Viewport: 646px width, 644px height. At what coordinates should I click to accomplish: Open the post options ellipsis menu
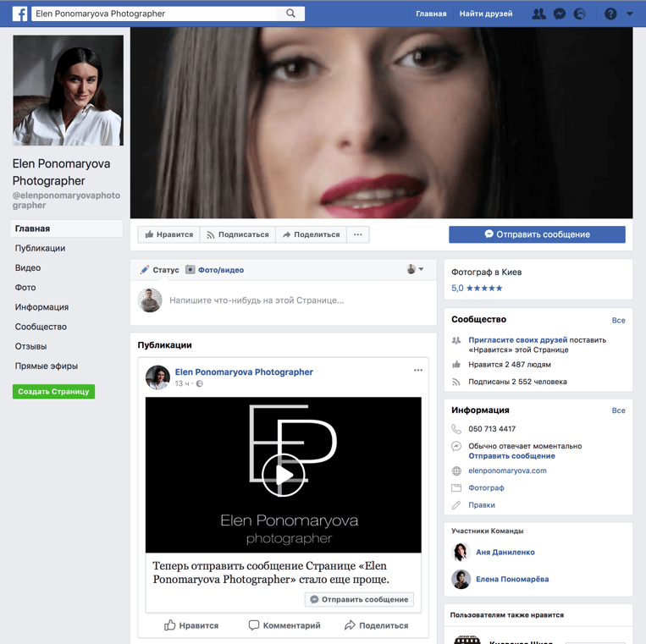pos(418,370)
